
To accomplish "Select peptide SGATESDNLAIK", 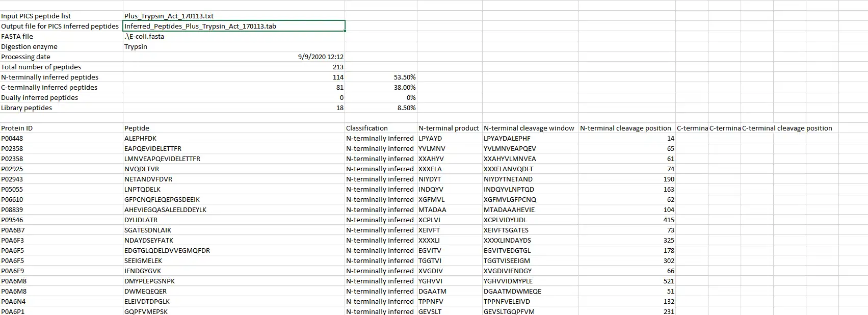I will coord(234,230).
